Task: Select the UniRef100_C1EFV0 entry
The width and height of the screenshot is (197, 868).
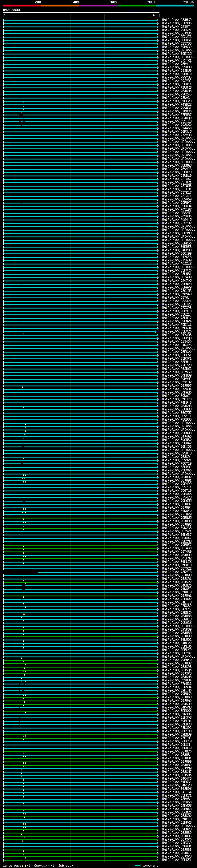Action: 177,101
